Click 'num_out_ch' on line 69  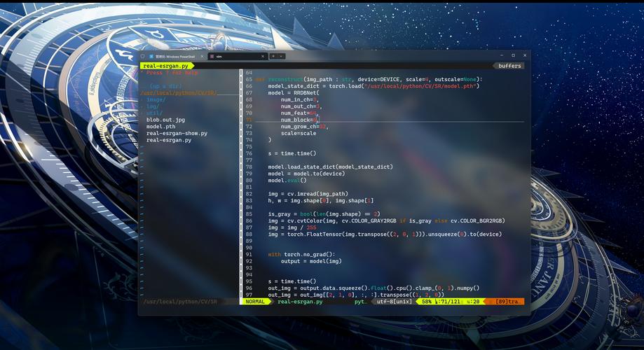(x=297, y=106)
